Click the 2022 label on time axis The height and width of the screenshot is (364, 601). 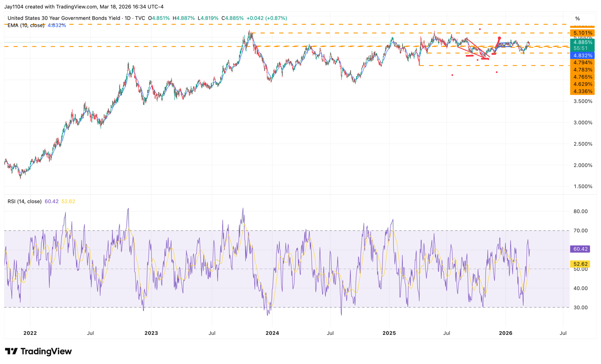(30, 333)
